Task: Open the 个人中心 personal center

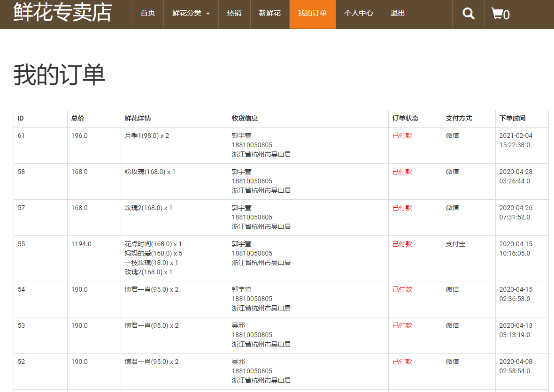Action: click(x=359, y=13)
